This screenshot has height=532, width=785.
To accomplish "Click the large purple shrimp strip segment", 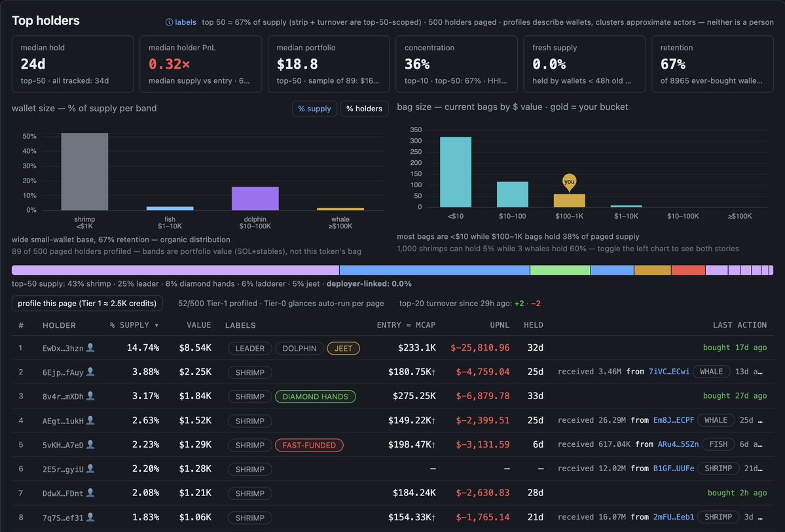I will [x=175, y=270].
